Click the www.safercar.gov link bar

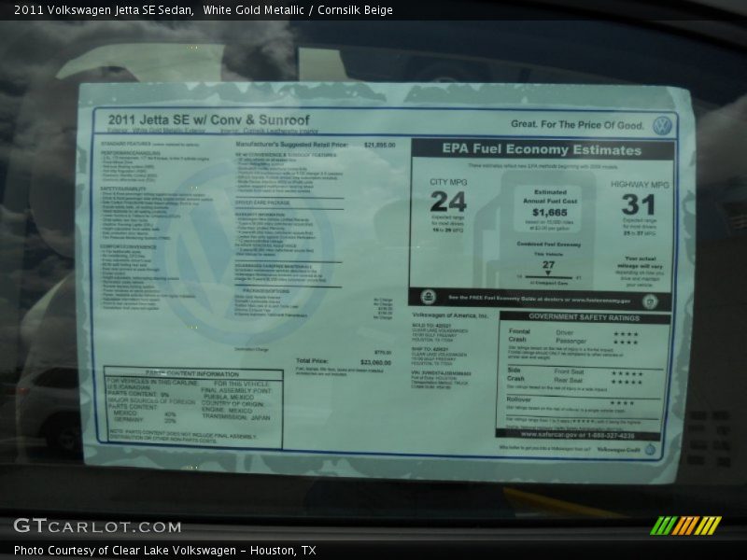coord(577,435)
